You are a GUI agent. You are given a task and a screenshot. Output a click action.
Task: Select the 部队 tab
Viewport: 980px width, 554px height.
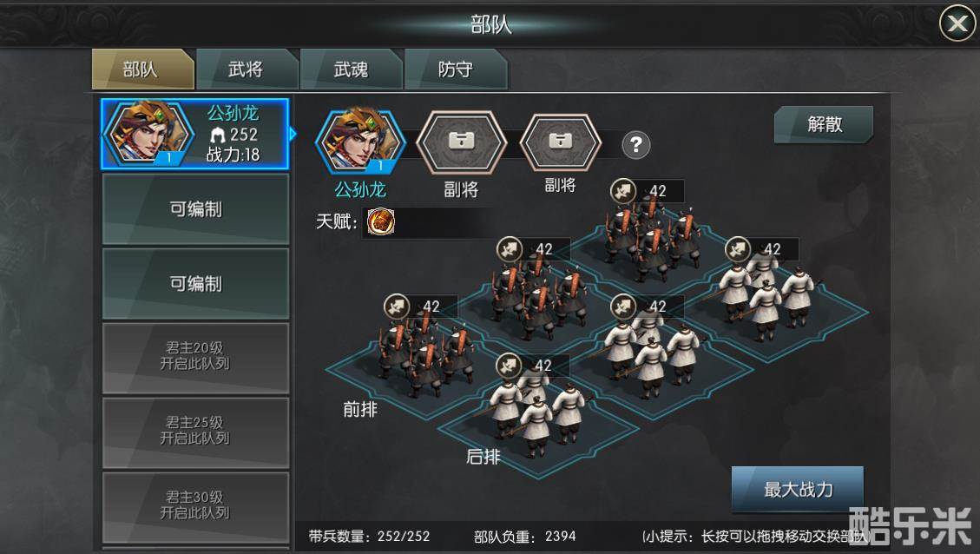point(141,69)
